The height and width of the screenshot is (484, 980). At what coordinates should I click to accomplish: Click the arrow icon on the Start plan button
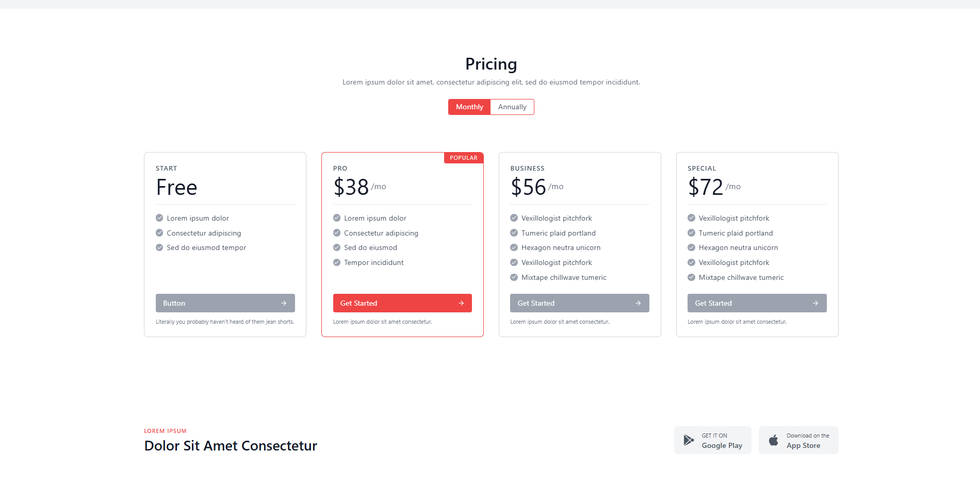pyautogui.click(x=284, y=303)
